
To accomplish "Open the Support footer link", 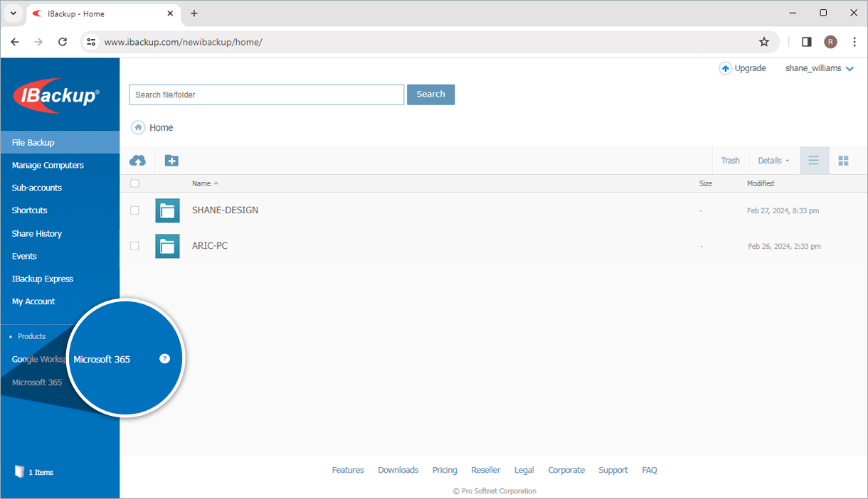I will click(x=613, y=470).
